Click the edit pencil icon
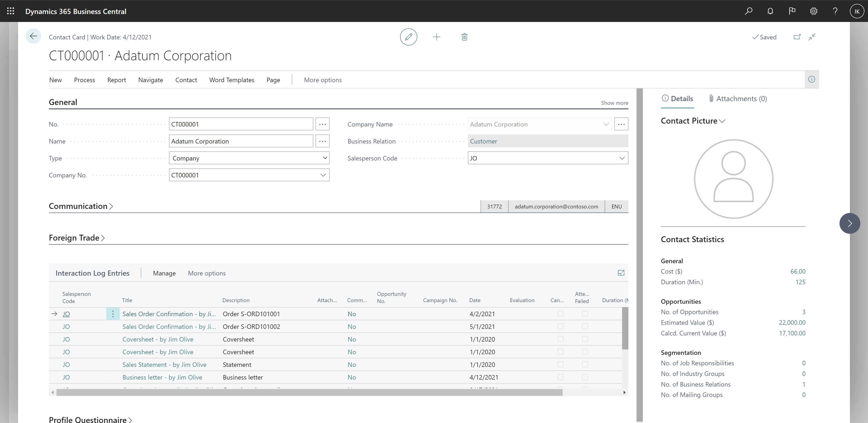This screenshot has height=423, width=868. coord(408,37)
